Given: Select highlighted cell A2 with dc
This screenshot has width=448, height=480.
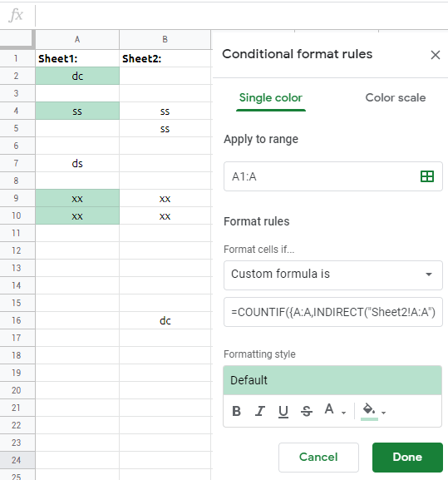Looking at the screenshot, I should [77, 76].
